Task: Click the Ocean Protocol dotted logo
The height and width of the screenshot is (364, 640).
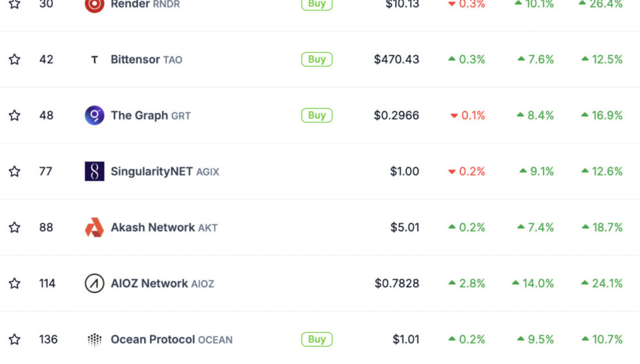Action: coord(94,339)
